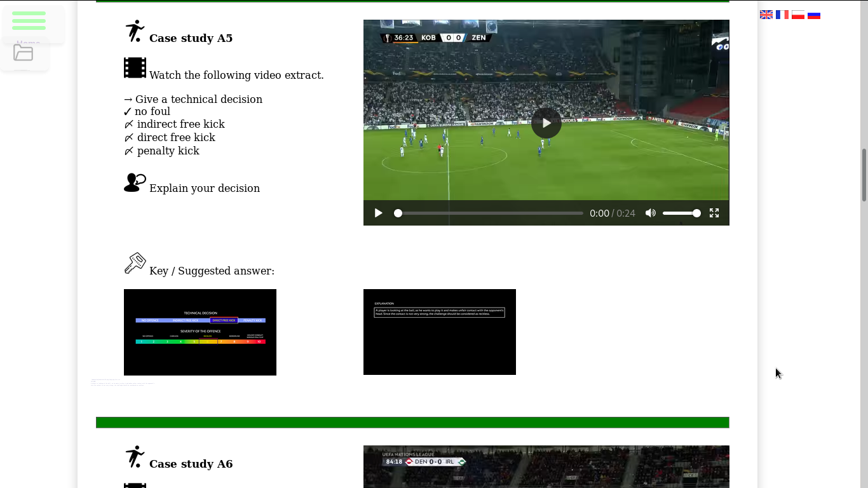Click the key icon beside Suggested answer
Screen dimensions: 868x488
[135, 263]
